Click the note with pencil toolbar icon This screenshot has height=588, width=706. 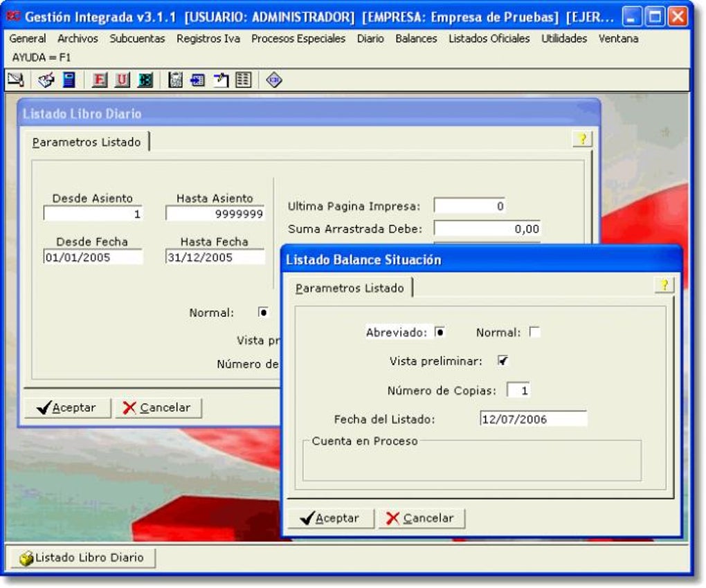click(221, 80)
